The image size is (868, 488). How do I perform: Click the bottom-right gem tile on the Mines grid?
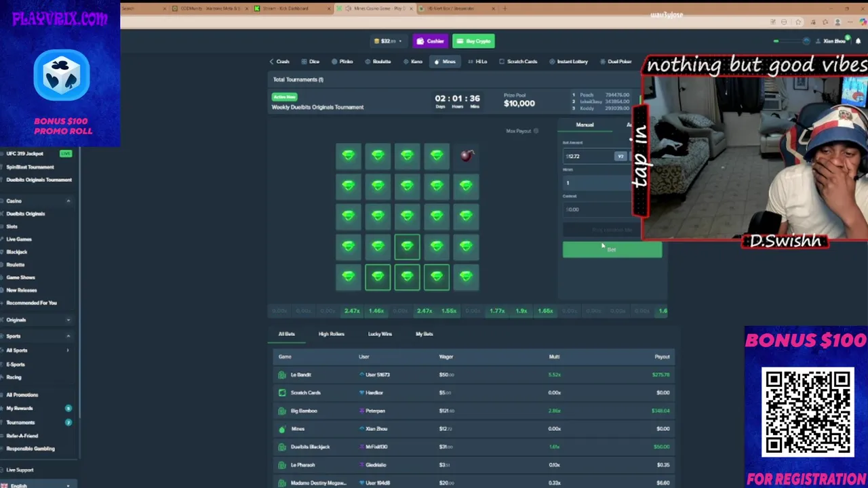(x=467, y=277)
